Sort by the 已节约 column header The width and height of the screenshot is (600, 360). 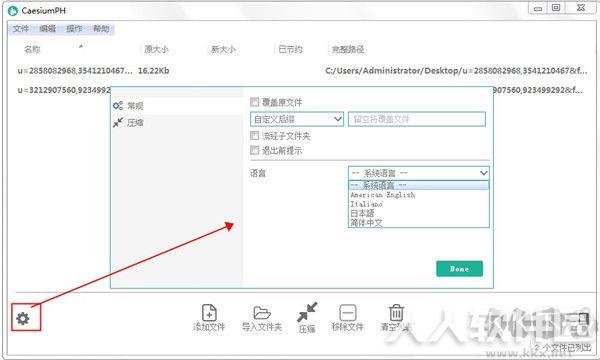[x=290, y=49]
